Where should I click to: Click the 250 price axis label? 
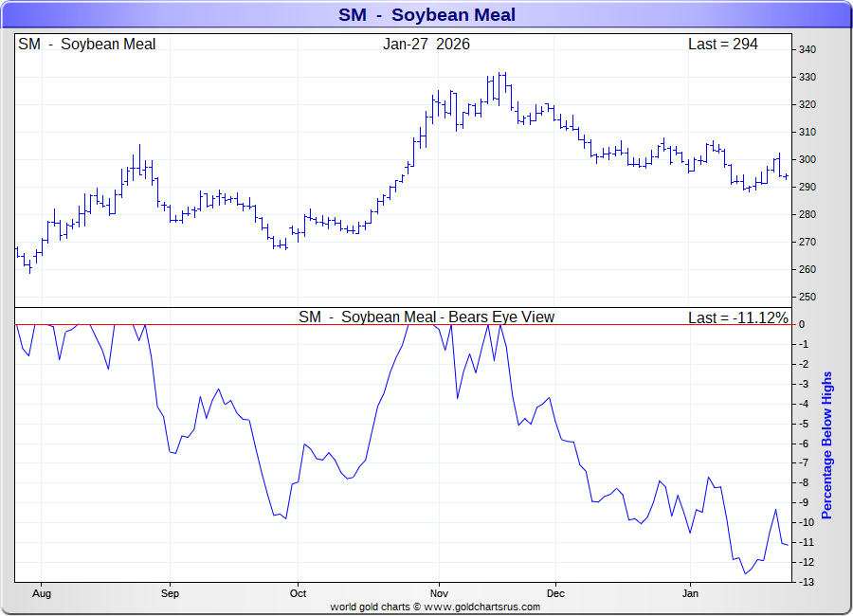coord(808,298)
